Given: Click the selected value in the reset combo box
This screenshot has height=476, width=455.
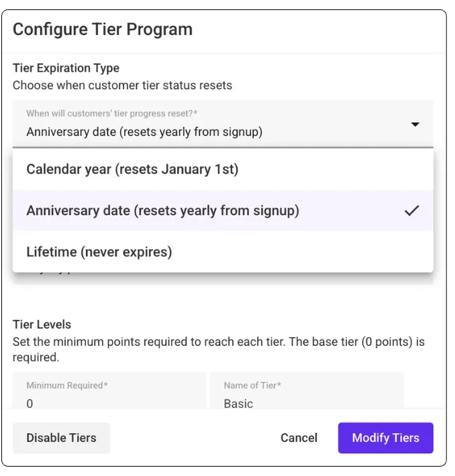Looking at the screenshot, I should 144,132.
